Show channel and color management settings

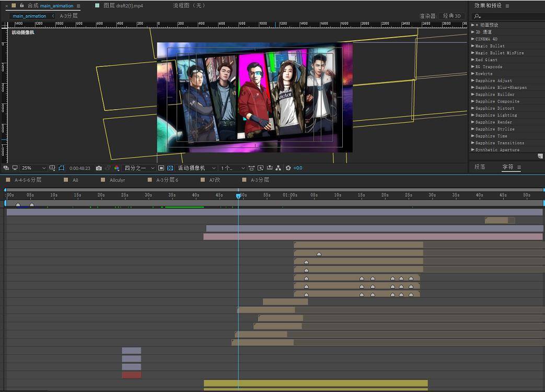(x=117, y=168)
